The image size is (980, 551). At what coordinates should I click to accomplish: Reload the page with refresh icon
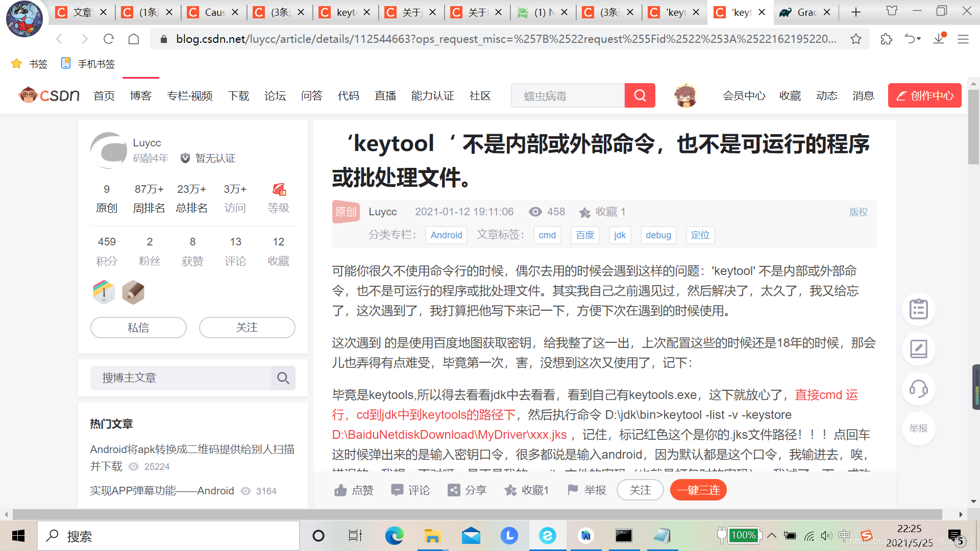109,39
